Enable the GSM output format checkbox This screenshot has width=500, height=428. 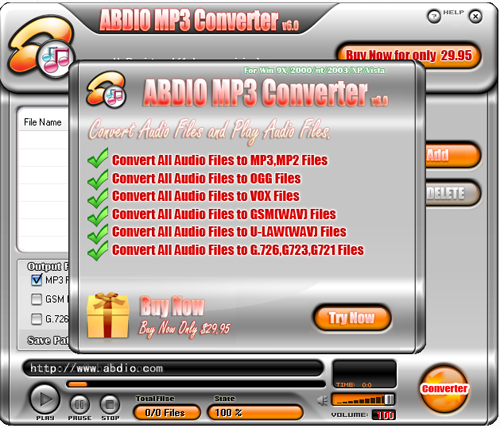[36, 299]
